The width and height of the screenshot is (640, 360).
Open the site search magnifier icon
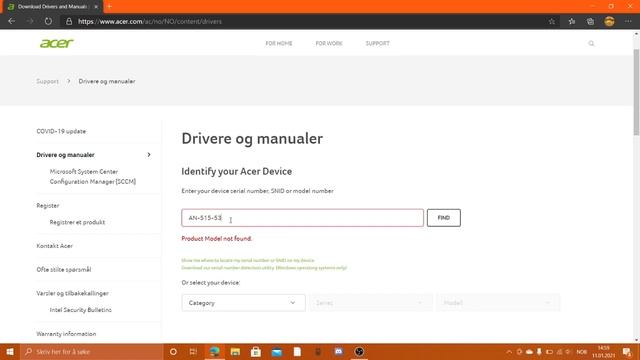point(591,43)
